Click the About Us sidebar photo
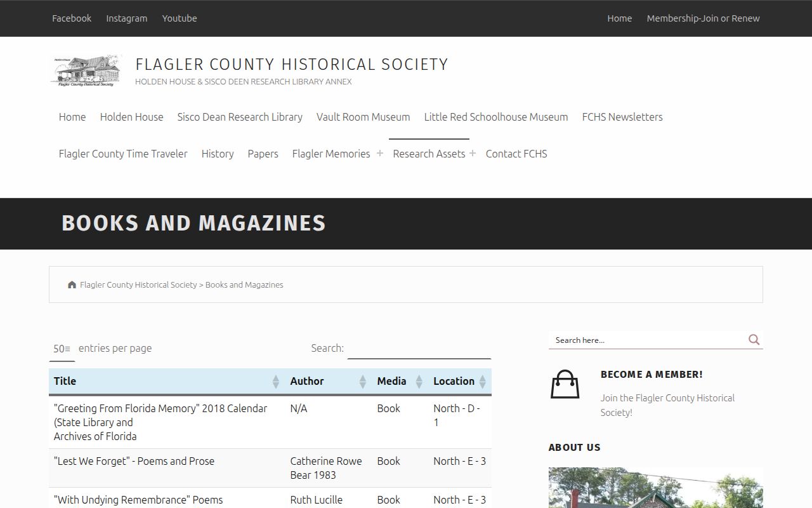 (x=656, y=488)
